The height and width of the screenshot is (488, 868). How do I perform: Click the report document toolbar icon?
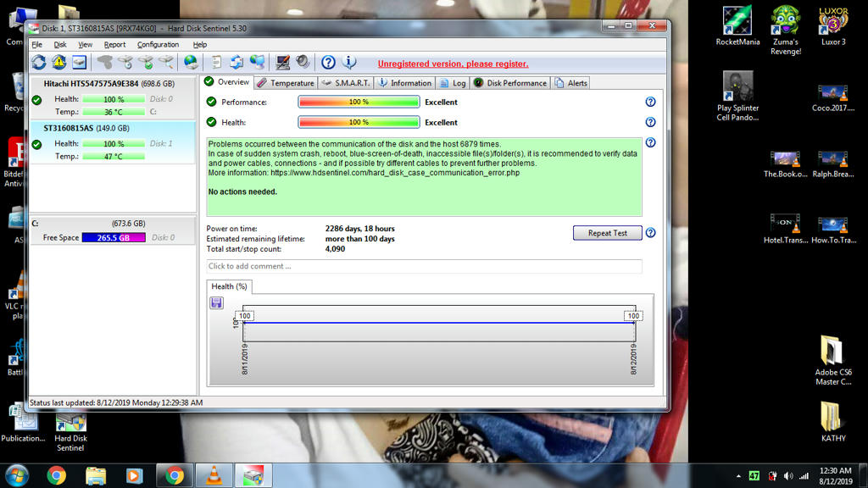216,62
